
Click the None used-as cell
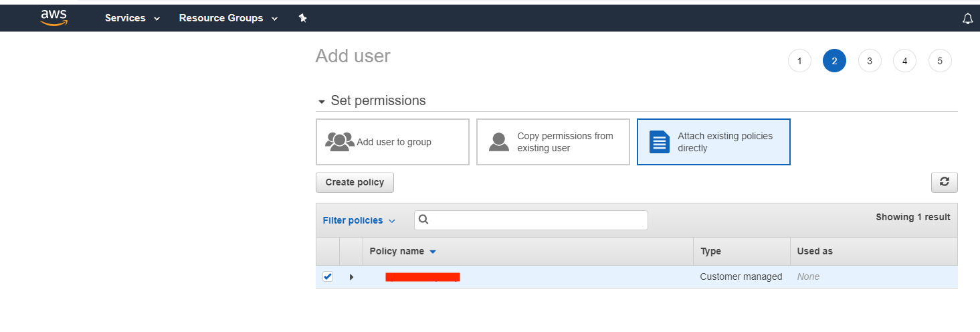(808, 276)
